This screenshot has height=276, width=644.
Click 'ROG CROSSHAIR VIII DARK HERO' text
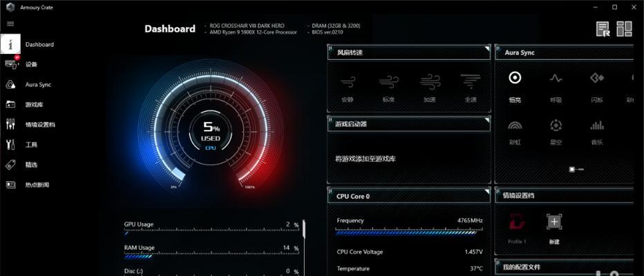[x=247, y=26]
